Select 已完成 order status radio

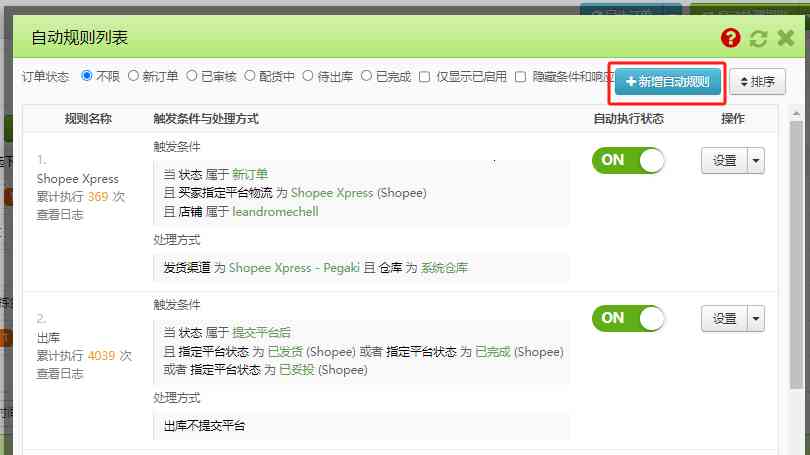tap(366, 76)
